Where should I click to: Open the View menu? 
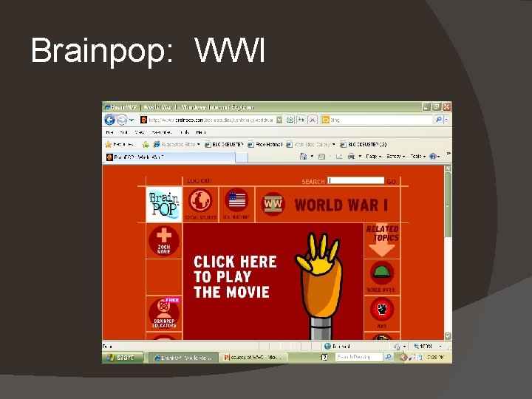tap(140, 132)
